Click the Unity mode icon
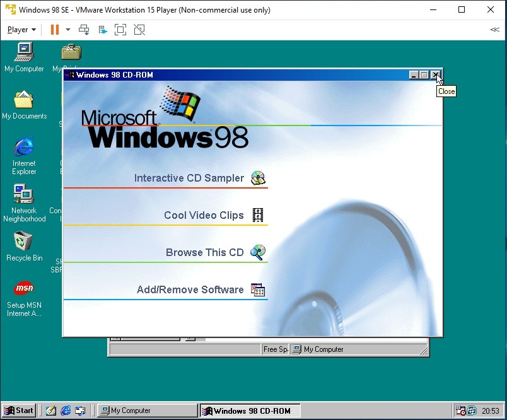This screenshot has width=507, height=420. 139,30
